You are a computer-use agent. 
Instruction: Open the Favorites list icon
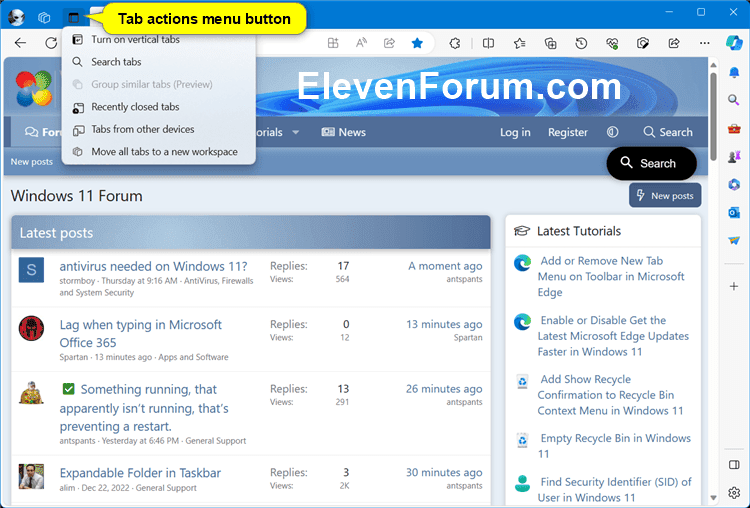[519, 44]
